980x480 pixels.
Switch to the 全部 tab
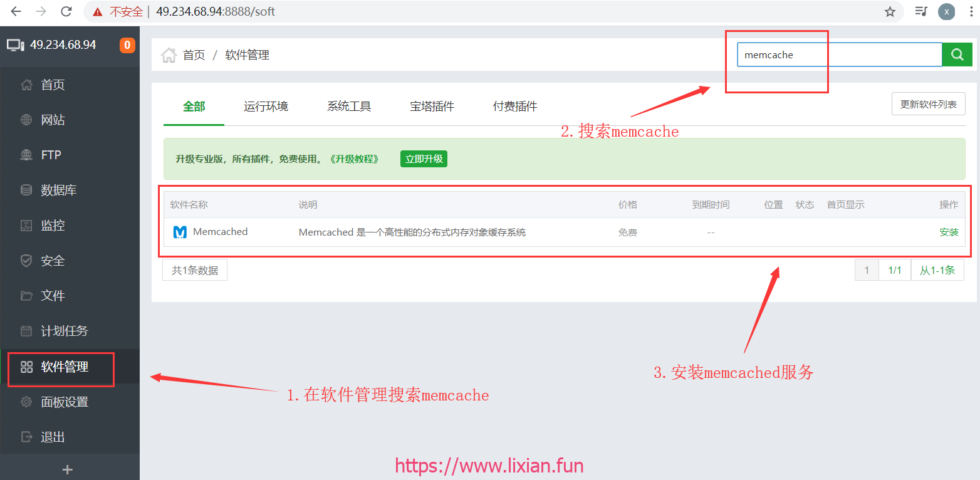[x=194, y=107]
